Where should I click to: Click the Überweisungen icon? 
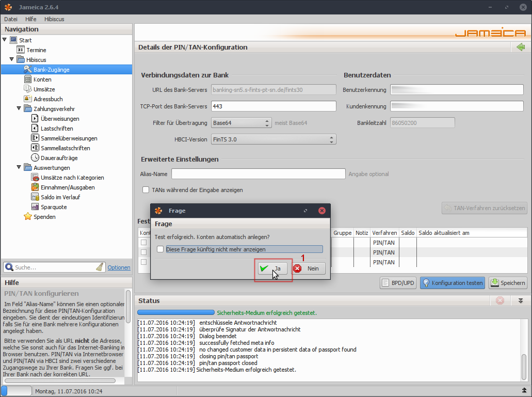tap(35, 119)
